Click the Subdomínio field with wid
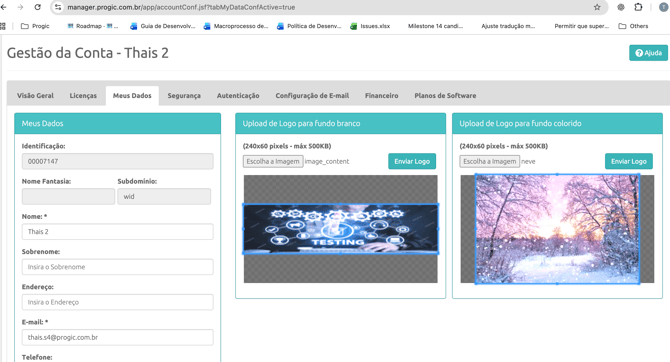 [164, 197]
